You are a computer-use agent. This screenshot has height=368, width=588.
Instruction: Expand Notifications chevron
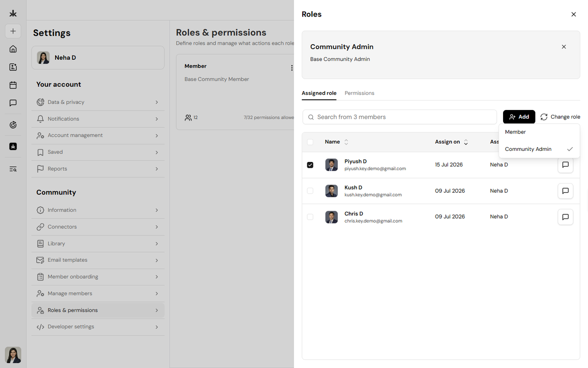pos(157,119)
